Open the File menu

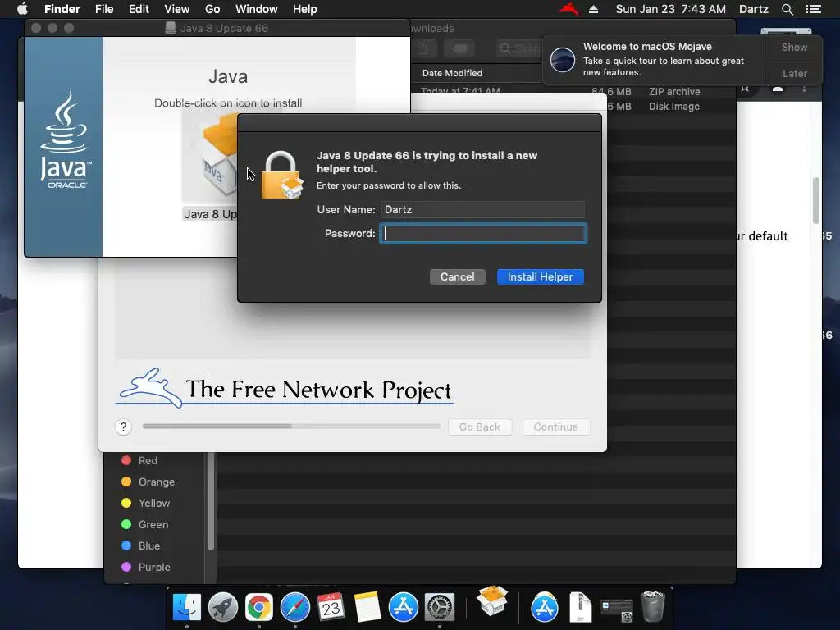[104, 9]
